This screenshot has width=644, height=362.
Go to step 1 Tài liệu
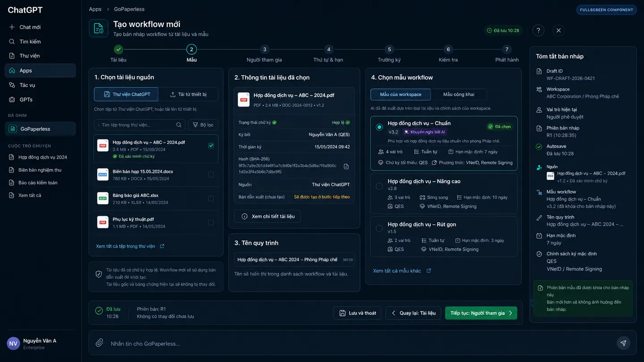click(x=119, y=54)
